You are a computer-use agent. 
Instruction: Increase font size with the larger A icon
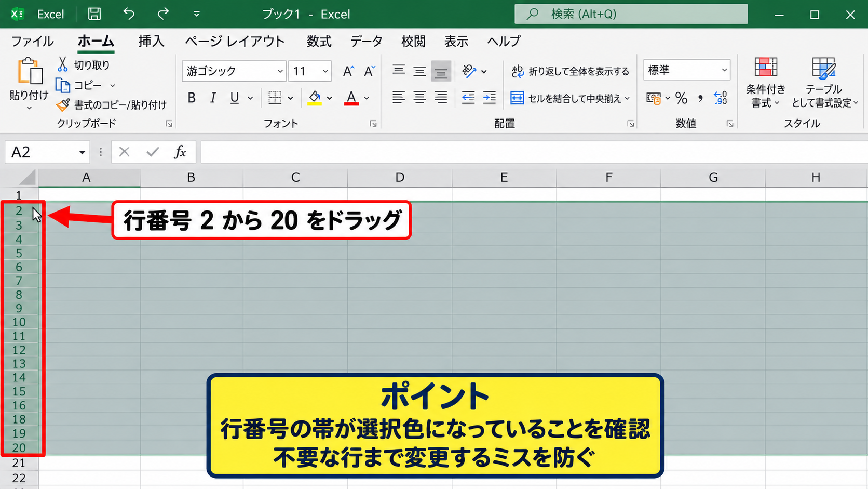[348, 71]
